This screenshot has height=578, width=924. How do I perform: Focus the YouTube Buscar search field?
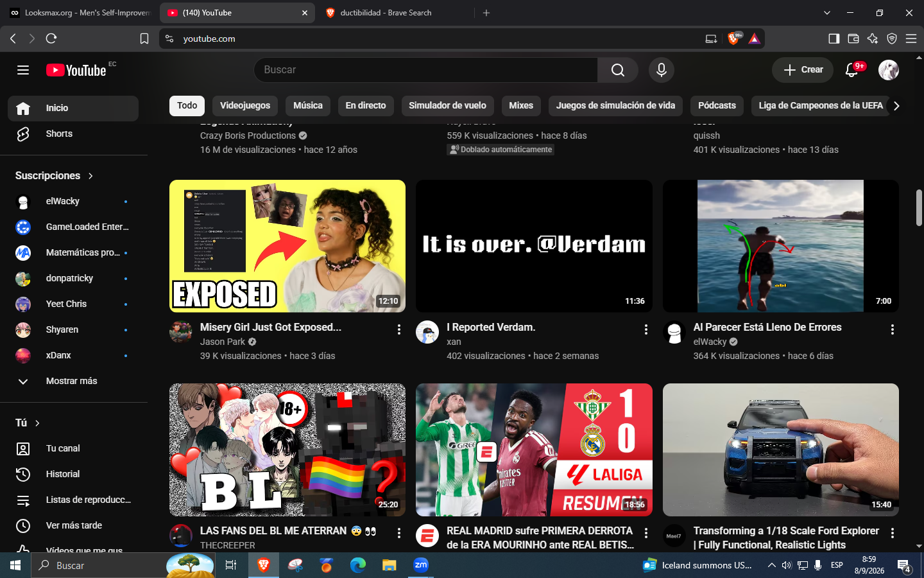(x=426, y=70)
